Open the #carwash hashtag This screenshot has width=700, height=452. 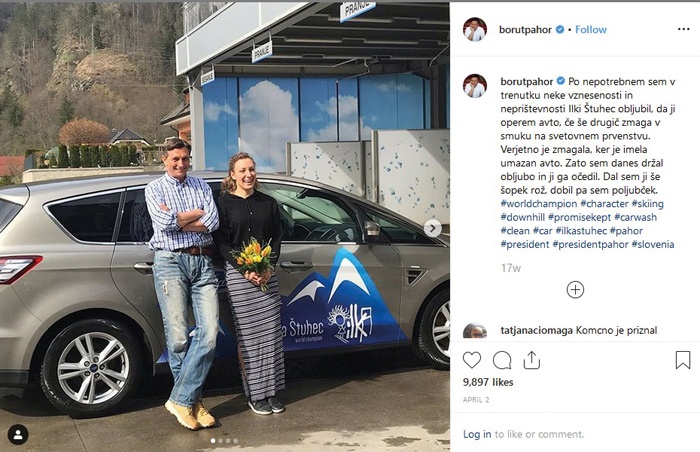pyautogui.click(x=635, y=218)
